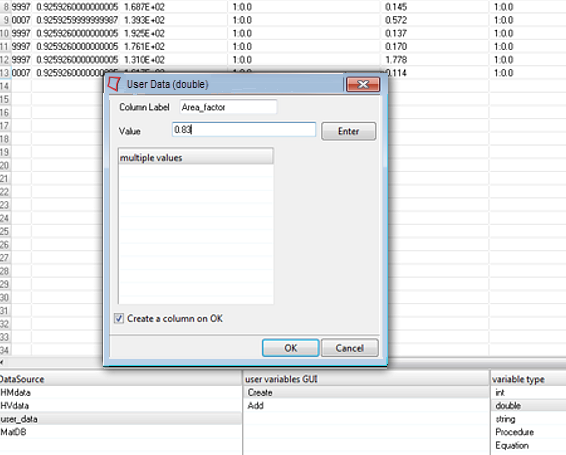The image size is (566, 455).
Task: Click the Value input field
Action: point(244,130)
